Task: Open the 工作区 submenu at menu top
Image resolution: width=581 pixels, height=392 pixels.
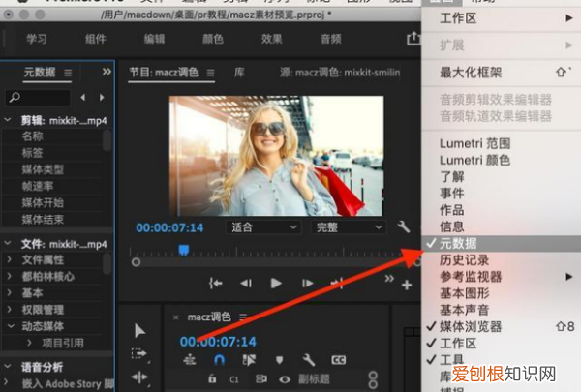Action: (x=501, y=18)
